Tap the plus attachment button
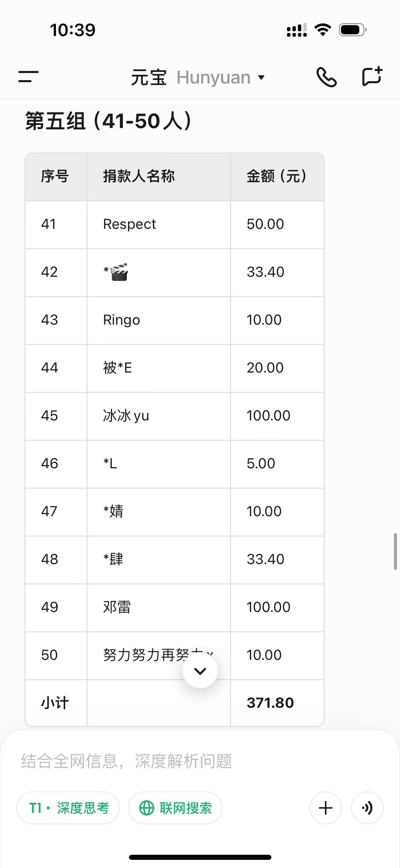The height and width of the screenshot is (868, 400). coord(326,808)
